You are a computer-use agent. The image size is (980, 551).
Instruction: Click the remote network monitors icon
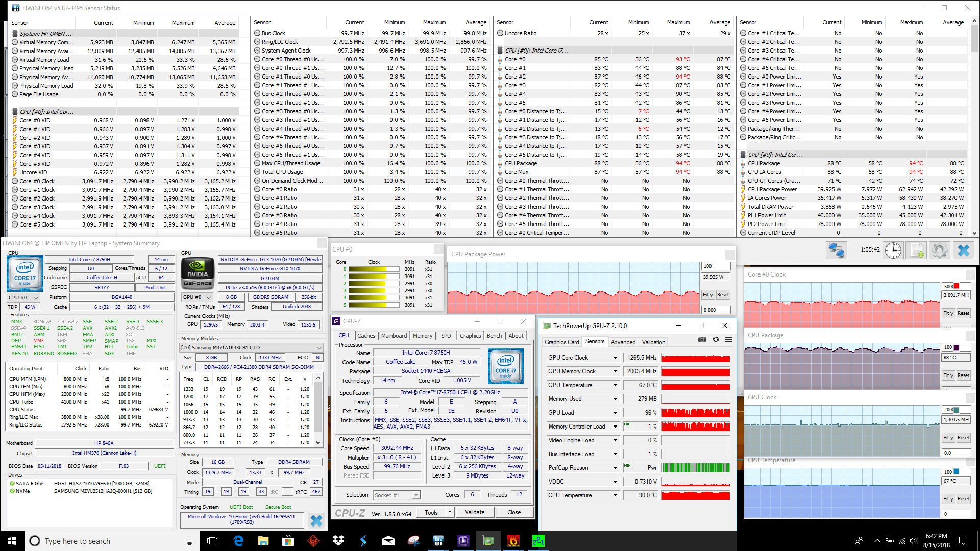pyautogui.click(x=836, y=251)
